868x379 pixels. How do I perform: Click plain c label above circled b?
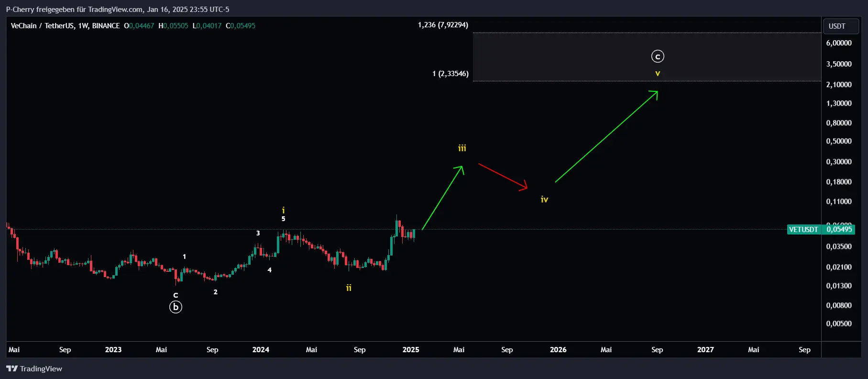coord(176,295)
